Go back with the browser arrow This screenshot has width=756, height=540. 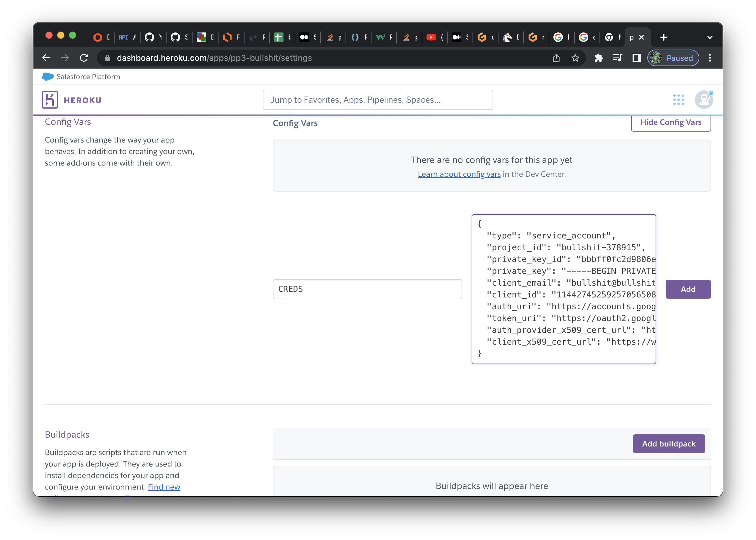46,58
